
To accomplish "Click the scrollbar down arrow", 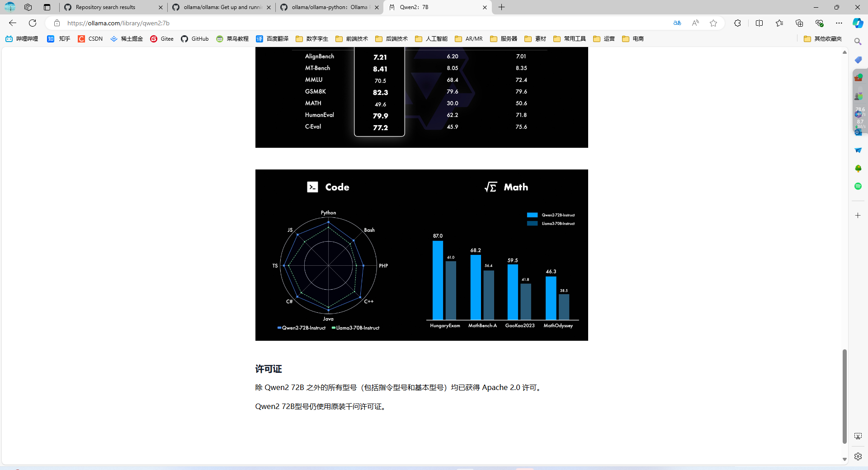I will click(x=844, y=459).
